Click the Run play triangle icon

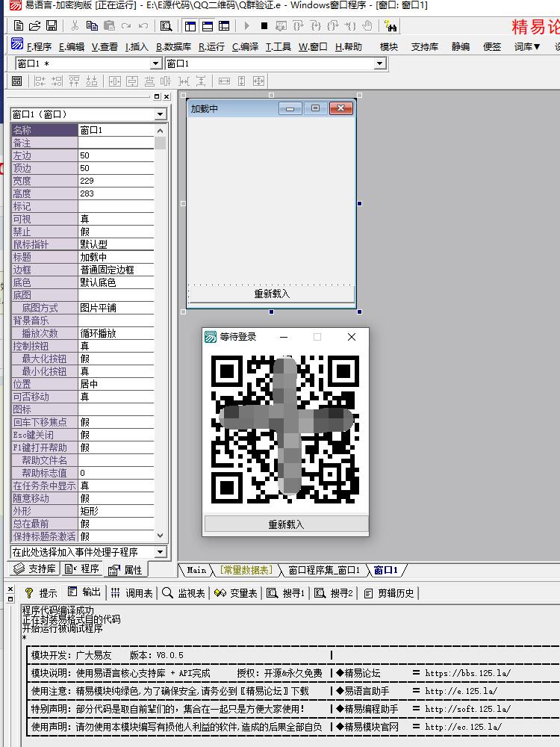[246, 25]
